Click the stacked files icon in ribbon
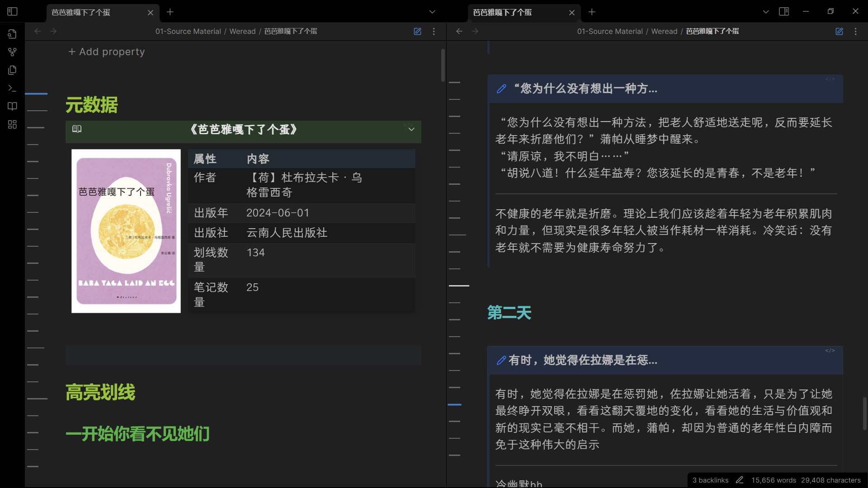Viewport: 868px width, 488px height. point(12,70)
